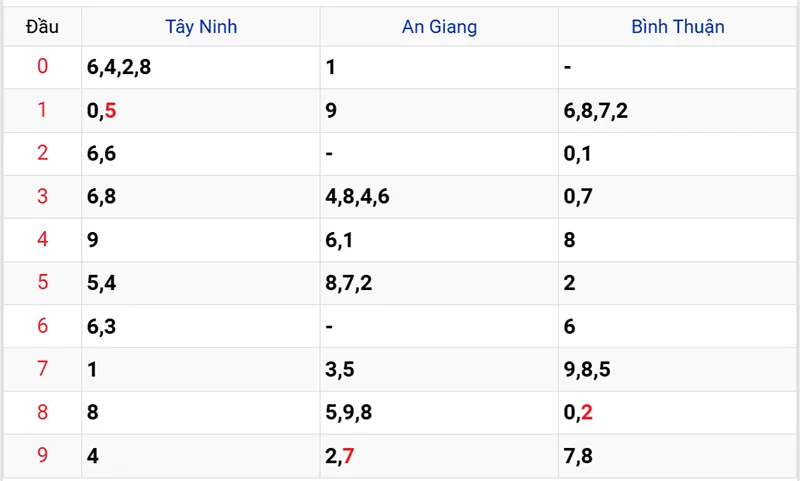Click the Bình Thuận cell showing 7,8
The image size is (800, 481).
[579, 456]
